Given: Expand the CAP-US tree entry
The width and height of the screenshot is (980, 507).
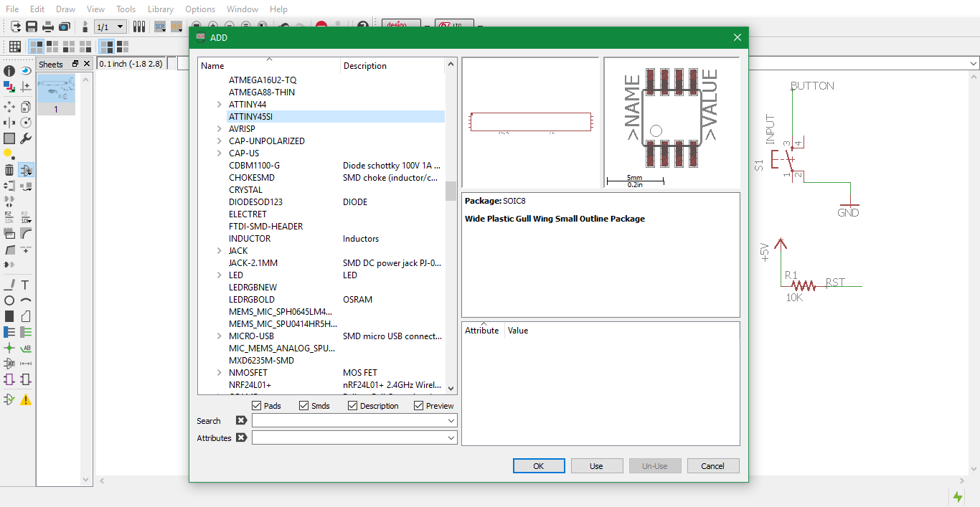Looking at the screenshot, I should (x=219, y=153).
